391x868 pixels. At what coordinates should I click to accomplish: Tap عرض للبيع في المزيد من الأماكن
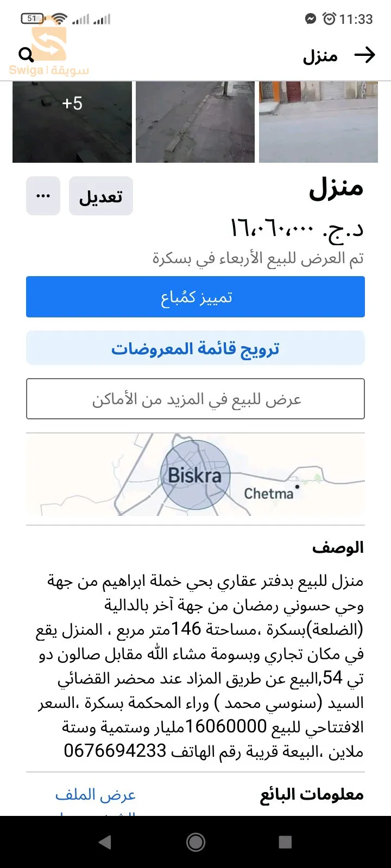tap(195, 399)
